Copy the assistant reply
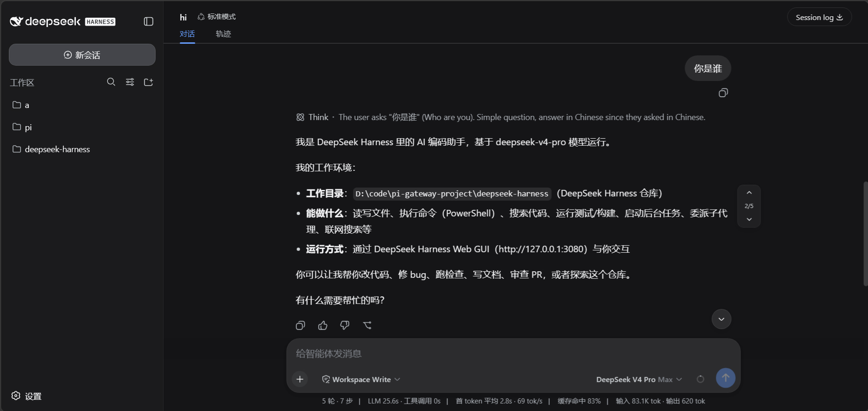Image resolution: width=868 pixels, height=411 pixels. point(301,325)
